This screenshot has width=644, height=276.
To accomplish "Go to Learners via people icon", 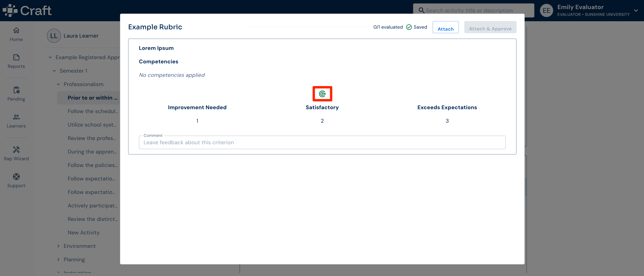I will tap(16, 117).
